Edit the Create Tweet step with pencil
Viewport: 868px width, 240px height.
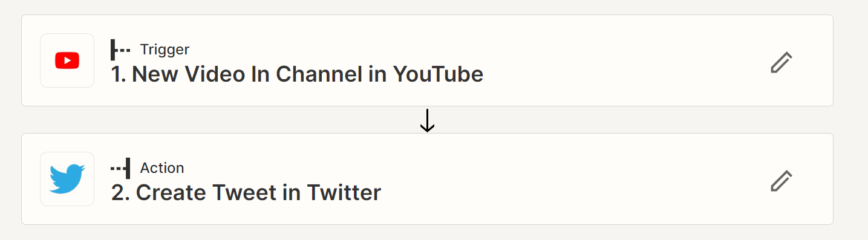[781, 181]
